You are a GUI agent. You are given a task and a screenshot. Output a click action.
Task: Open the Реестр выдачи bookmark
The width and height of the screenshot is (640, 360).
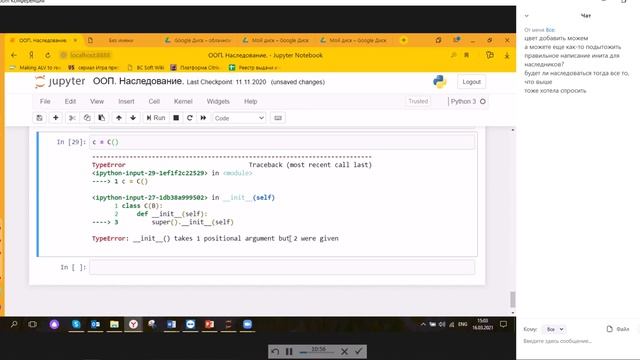click(254, 67)
